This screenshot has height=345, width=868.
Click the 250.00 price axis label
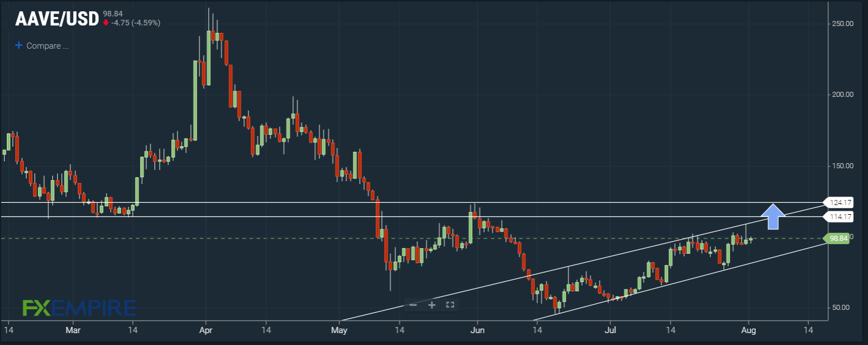[841, 24]
